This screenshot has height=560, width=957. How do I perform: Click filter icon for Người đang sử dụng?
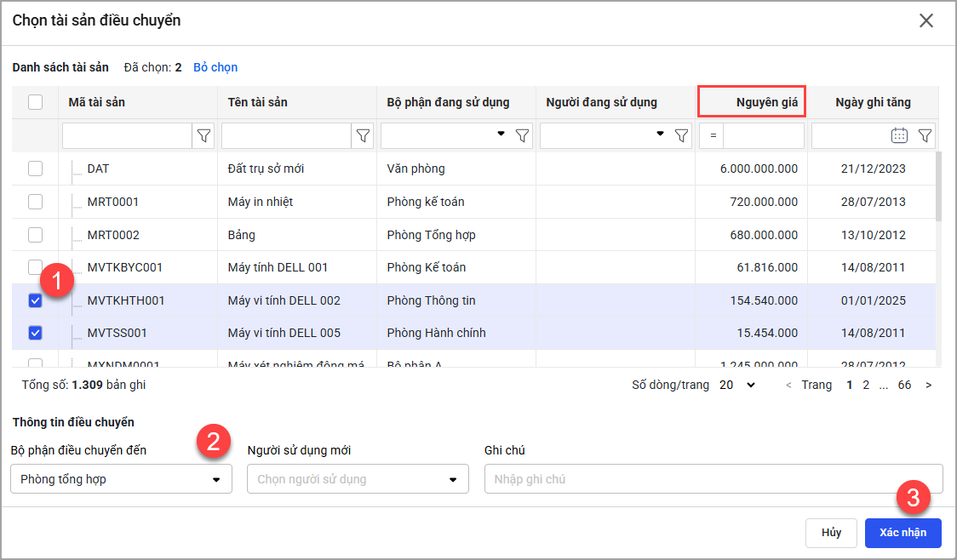coord(681,135)
